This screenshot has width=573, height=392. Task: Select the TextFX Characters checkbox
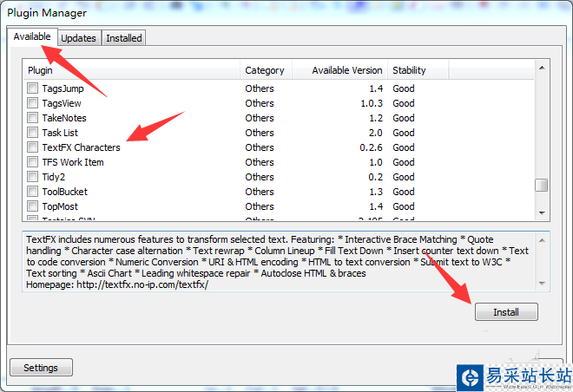(x=32, y=147)
